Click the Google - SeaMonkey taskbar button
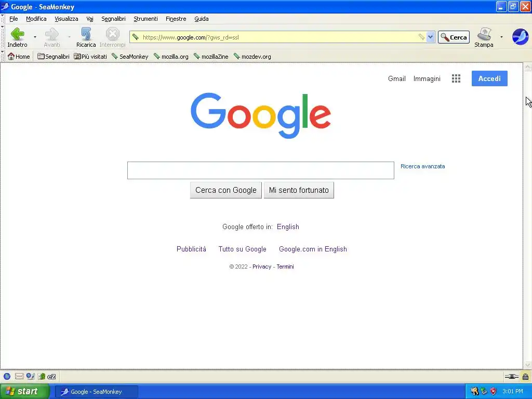Viewport: 532px width, 399px height. click(x=96, y=392)
